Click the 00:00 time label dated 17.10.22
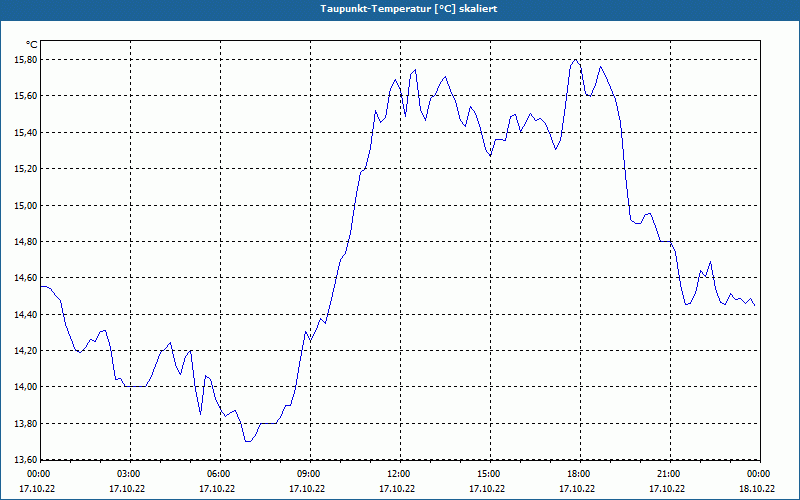Image resolution: width=800 pixels, height=500 pixels. pos(37,474)
